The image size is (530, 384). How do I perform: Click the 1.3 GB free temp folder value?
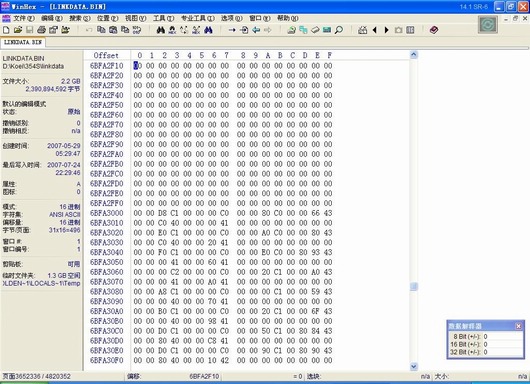pos(64,275)
